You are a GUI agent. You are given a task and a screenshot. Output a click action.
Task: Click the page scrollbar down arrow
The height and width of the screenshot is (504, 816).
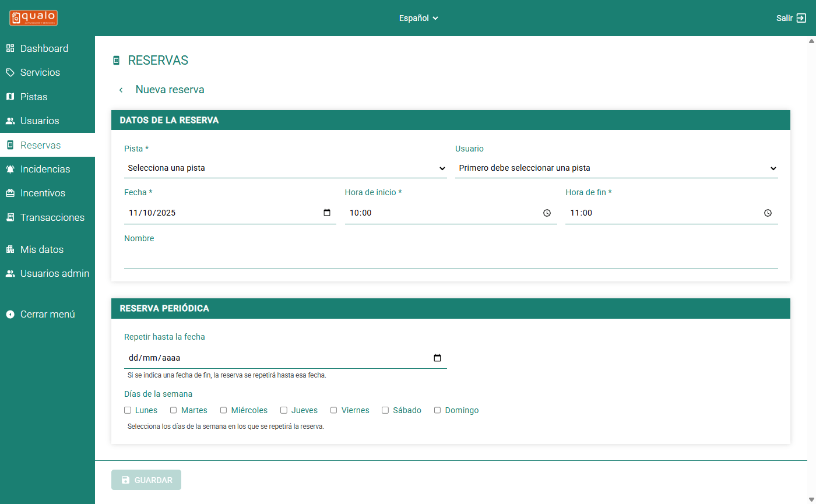811,499
